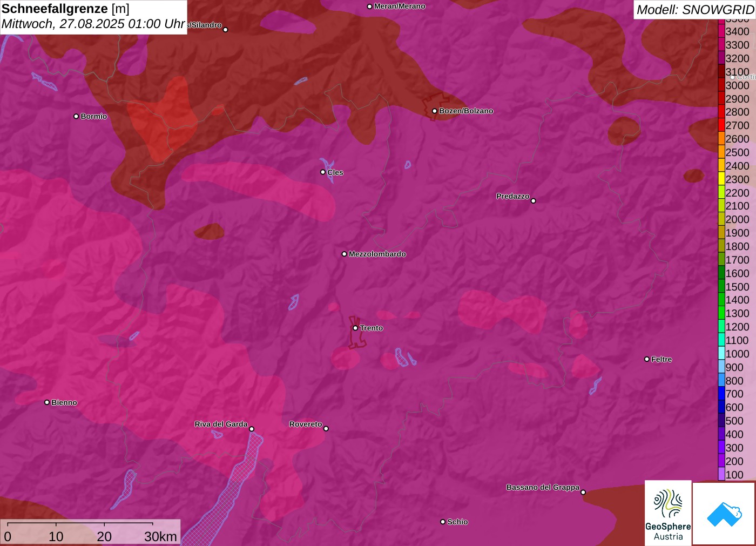Screen dimensions: 756x546
Task: Click the 600 m blue legend swatch
Action: coord(721,407)
